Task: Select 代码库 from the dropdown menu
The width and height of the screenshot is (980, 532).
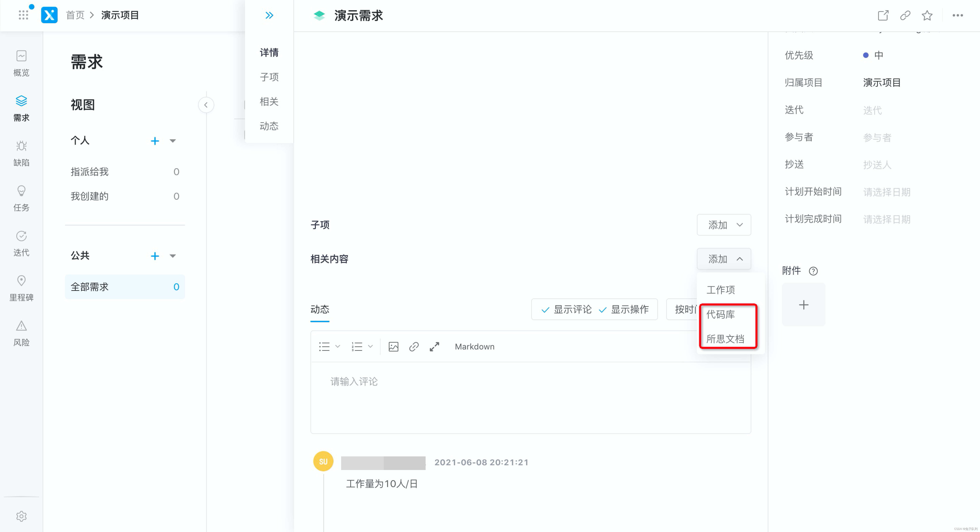Action: pos(721,315)
